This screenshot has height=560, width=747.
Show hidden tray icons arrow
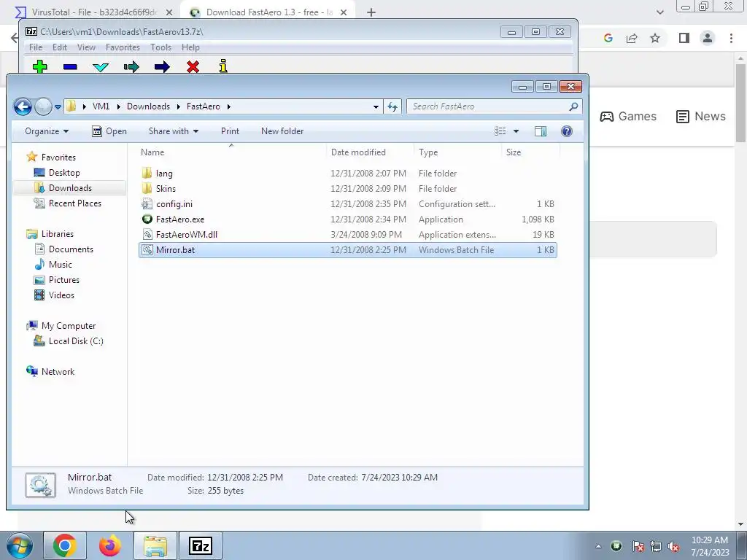point(598,546)
